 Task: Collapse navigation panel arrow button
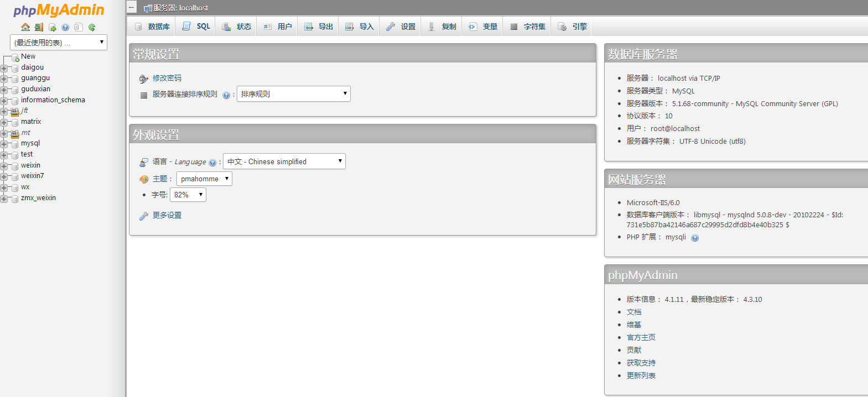131,7
